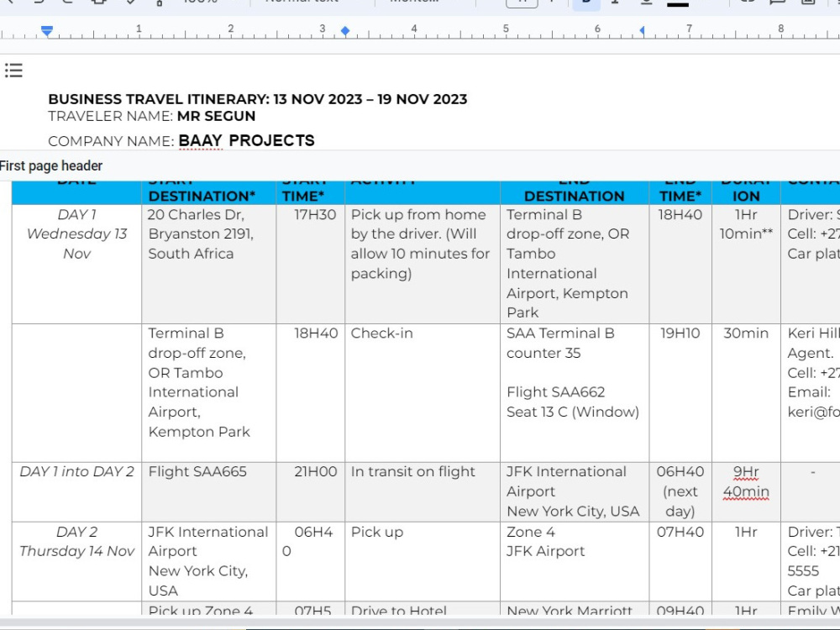
Task: Click the '1Hr 10min**' duration
Action: click(x=746, y=224)
